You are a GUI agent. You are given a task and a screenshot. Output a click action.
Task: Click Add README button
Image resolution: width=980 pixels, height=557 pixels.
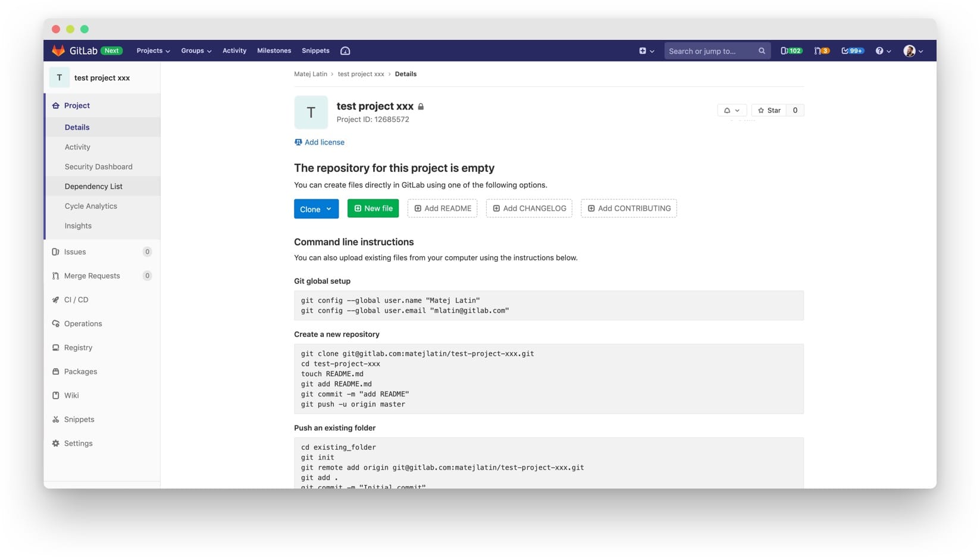(442, 208)
